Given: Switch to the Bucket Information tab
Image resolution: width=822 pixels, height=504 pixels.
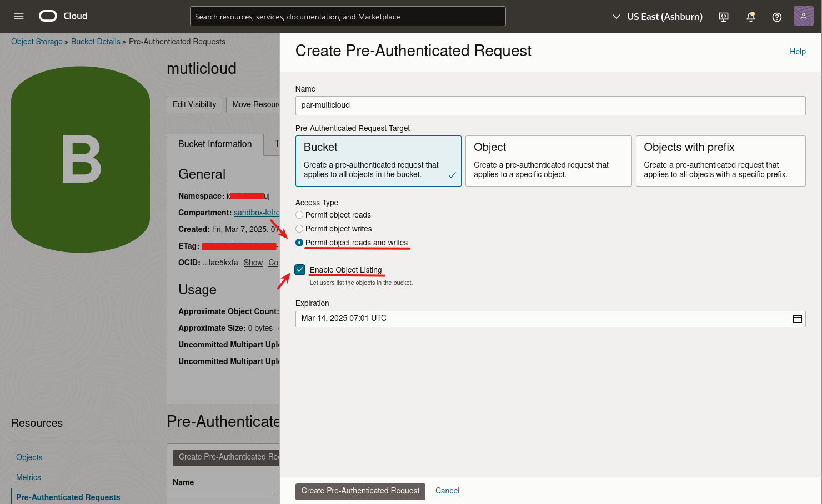Looking at the screenshot, I should pos(215,144).
